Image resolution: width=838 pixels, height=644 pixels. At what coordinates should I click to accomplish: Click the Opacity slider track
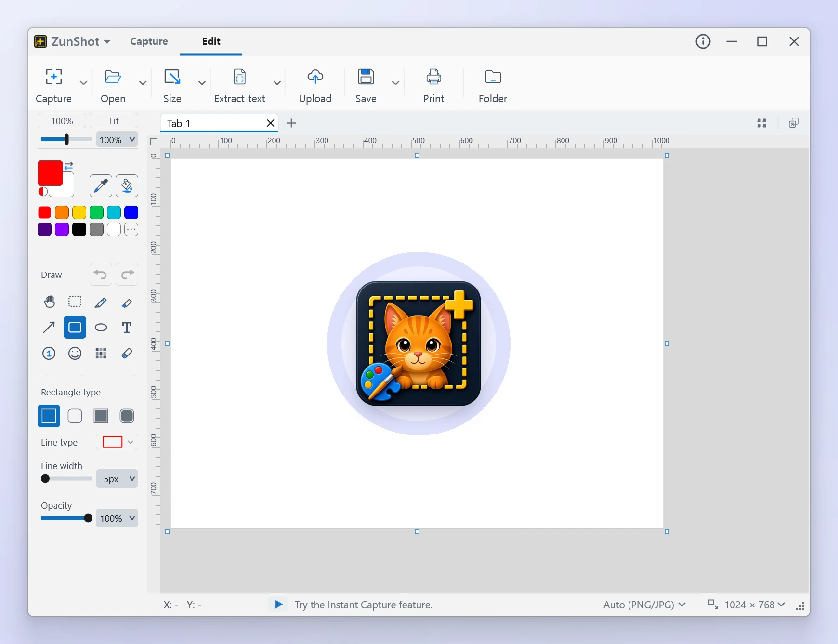(66, 518)
